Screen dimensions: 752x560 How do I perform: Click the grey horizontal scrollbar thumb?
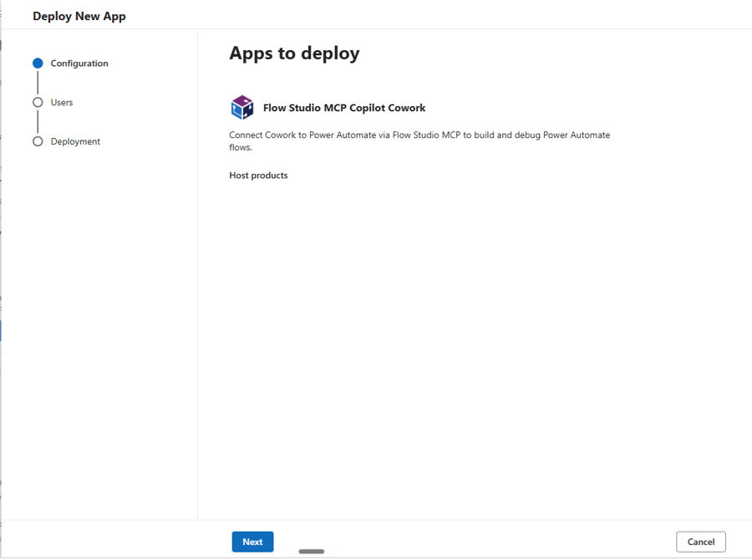click(x=312, y=552)
